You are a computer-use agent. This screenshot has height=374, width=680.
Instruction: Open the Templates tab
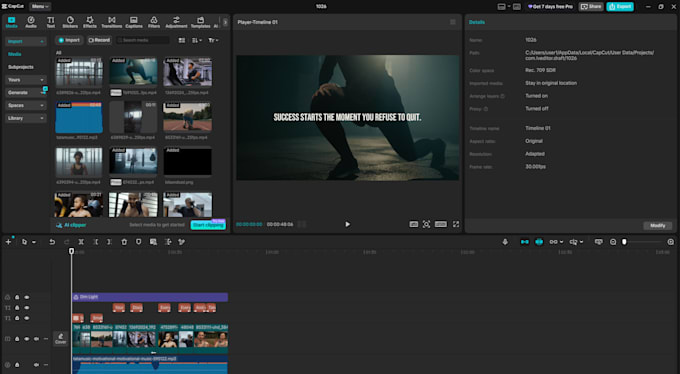(x=200, y=22)
